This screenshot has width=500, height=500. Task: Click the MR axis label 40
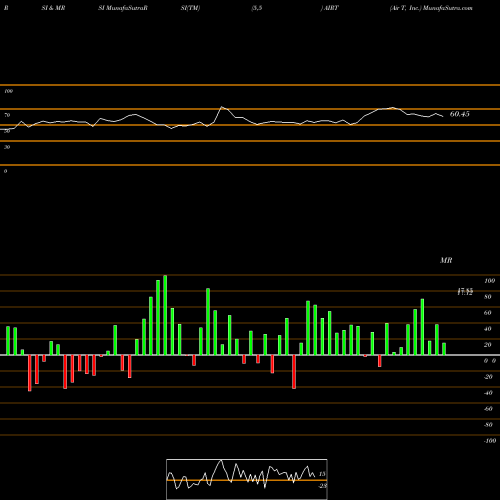[488, 329]
